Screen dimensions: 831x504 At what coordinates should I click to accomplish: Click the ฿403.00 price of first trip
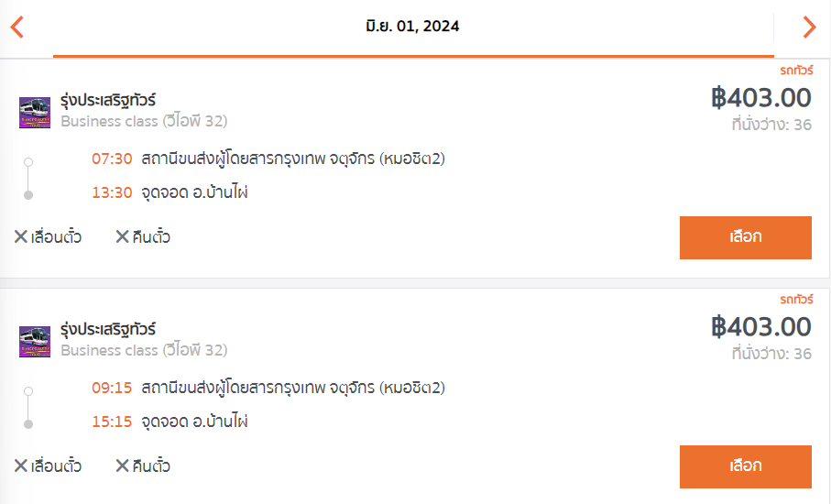coord(761,97)
